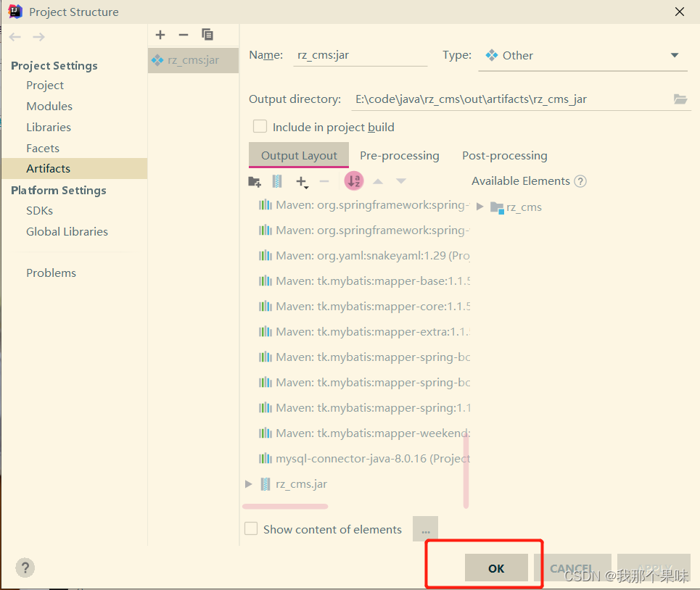Screen dimensions: 700x590
Task: Expand the rz_cms.jar tree node
Action: (249, 484)
